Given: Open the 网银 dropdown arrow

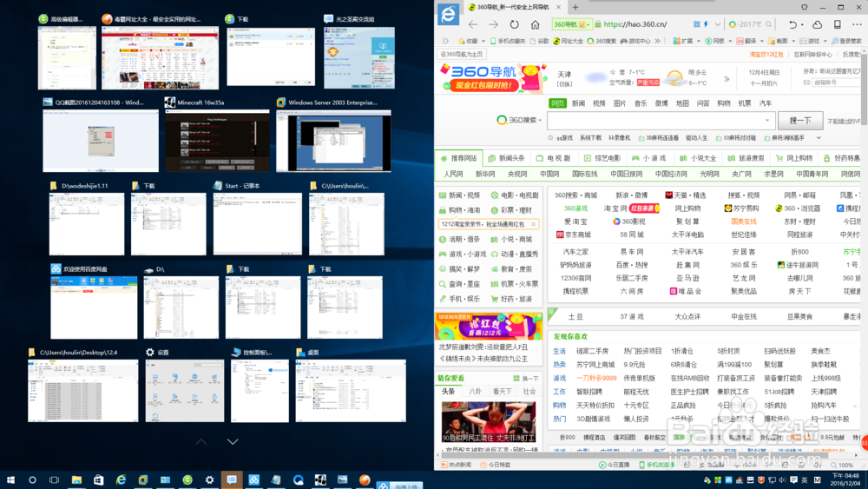Looking at the screenshot, I should [730, 41].
